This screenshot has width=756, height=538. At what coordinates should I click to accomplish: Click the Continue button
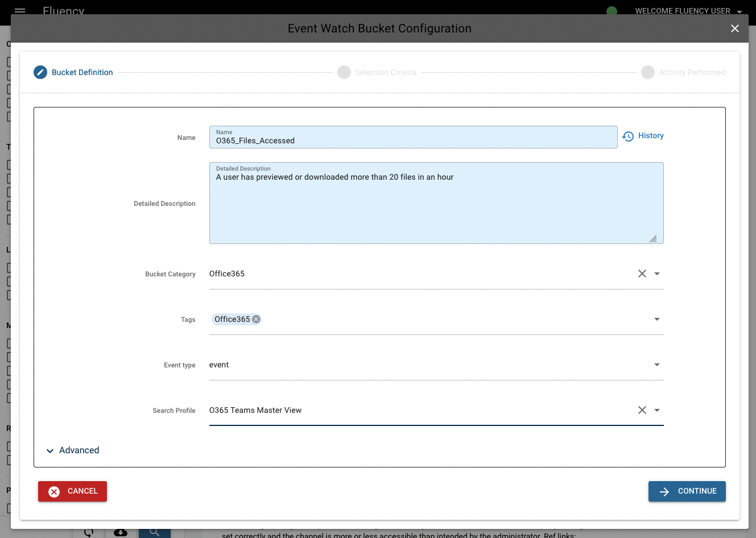click(x=687, y=491)
